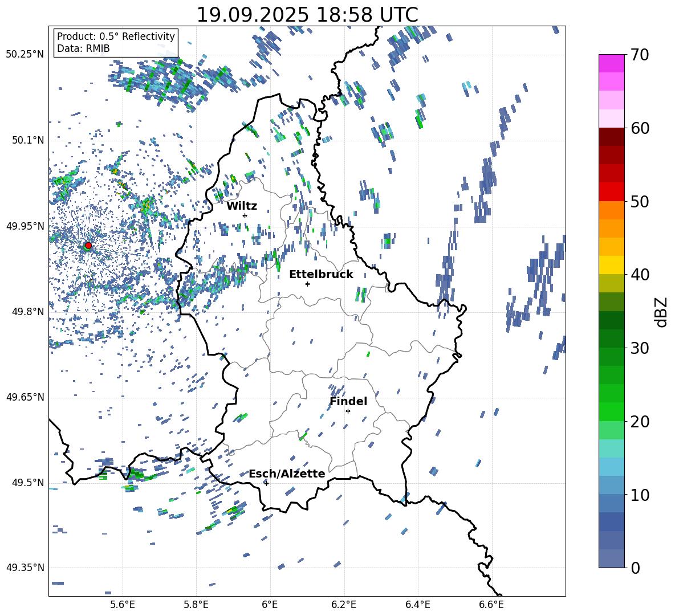
Task: Click the red radar site marker
Action: pyautogui.click(x=88, y=246)
